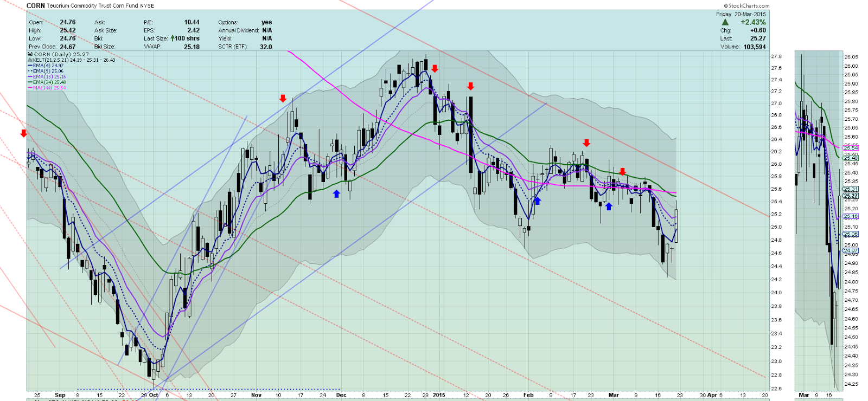Click the solid blue EMA(4) legend line sample

pyautogui.click(x=30, y=66)
